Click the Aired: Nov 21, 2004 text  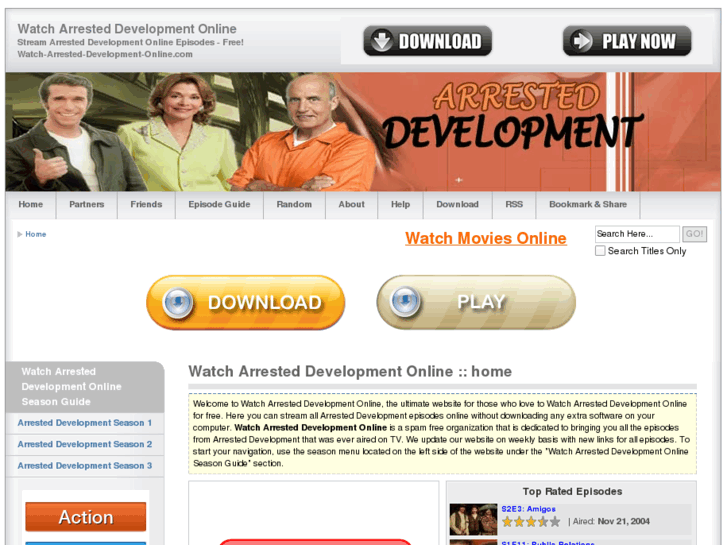click(x=611, y=521)
